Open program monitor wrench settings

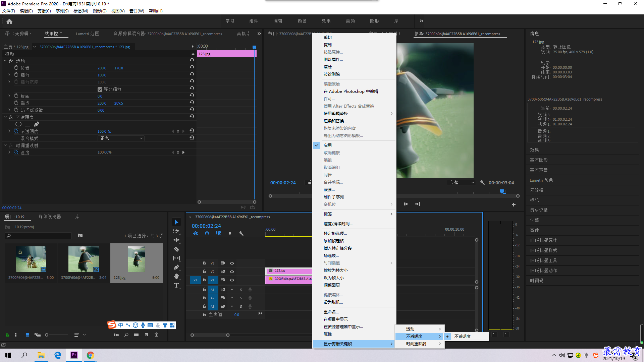coord(482,182)
